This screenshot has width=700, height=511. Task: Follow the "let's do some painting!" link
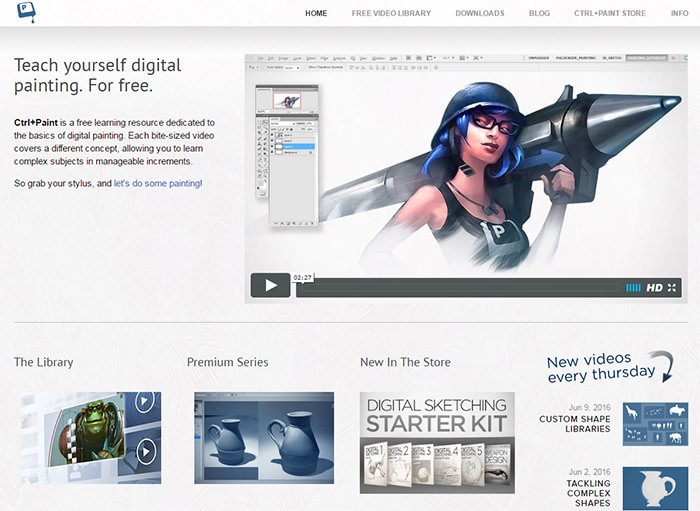click(158, 183)
